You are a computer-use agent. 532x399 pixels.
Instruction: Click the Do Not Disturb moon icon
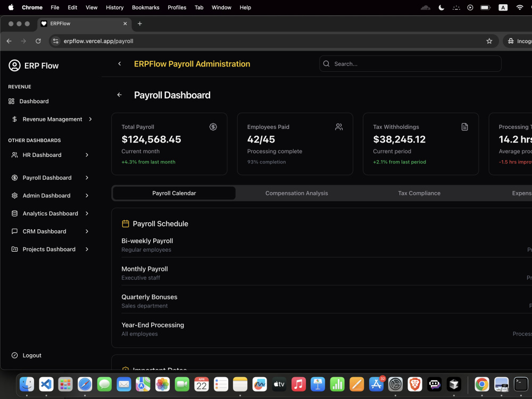(442, 7)
